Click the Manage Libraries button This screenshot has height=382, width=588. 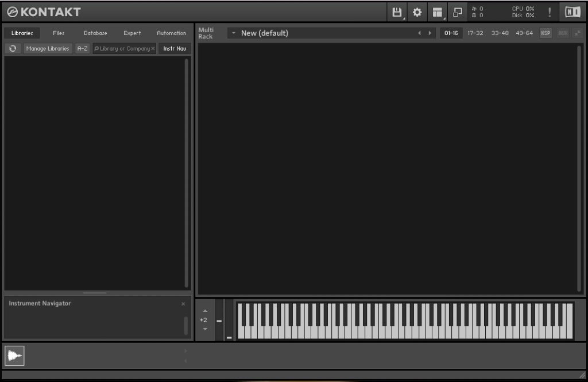pyautogui.click(x=48, y=48)
